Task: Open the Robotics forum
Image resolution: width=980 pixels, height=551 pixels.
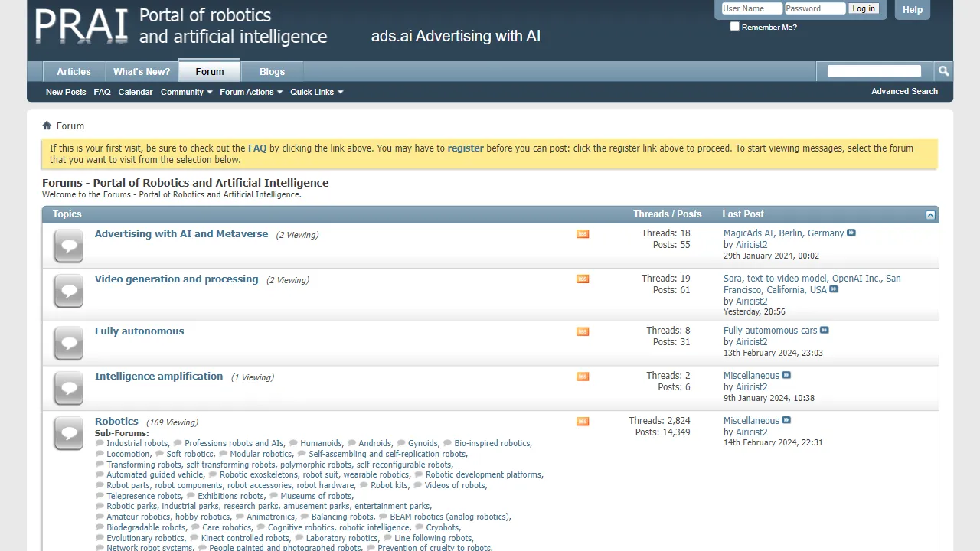Action: click(x=116, y=422)
